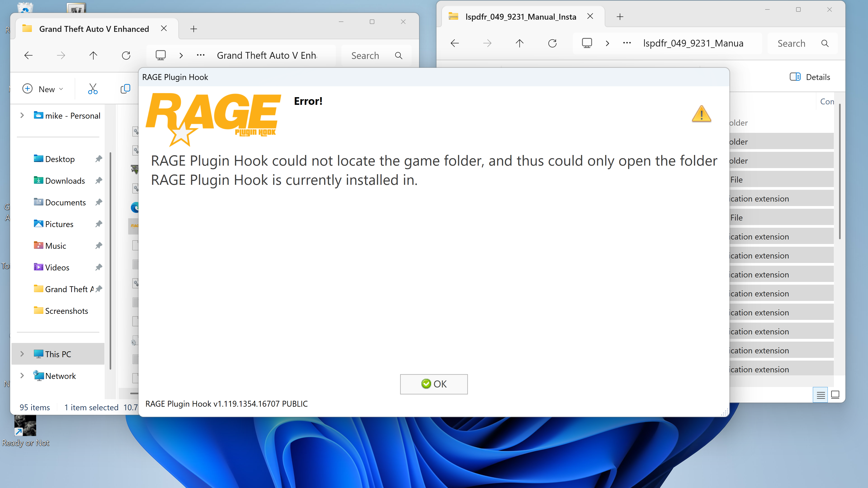Expand the This PC tree node
This screenshot has height=488, width=868.
coord(22,354)
